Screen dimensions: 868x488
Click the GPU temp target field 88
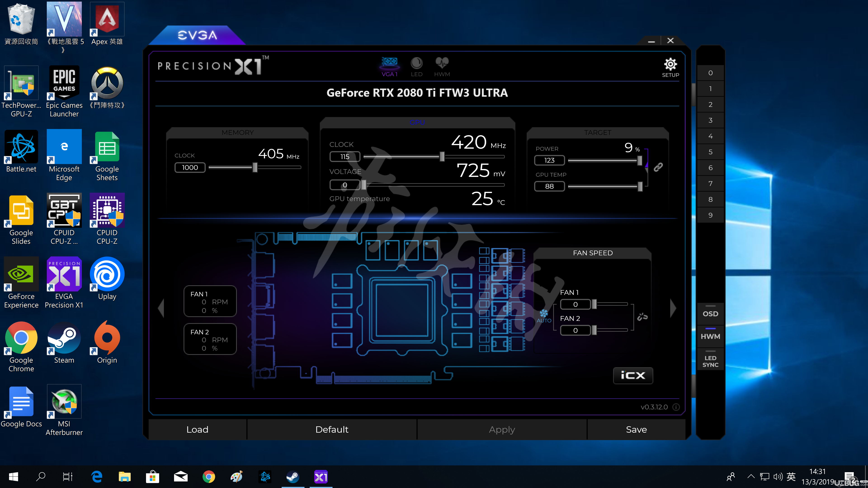click(549, 186)
